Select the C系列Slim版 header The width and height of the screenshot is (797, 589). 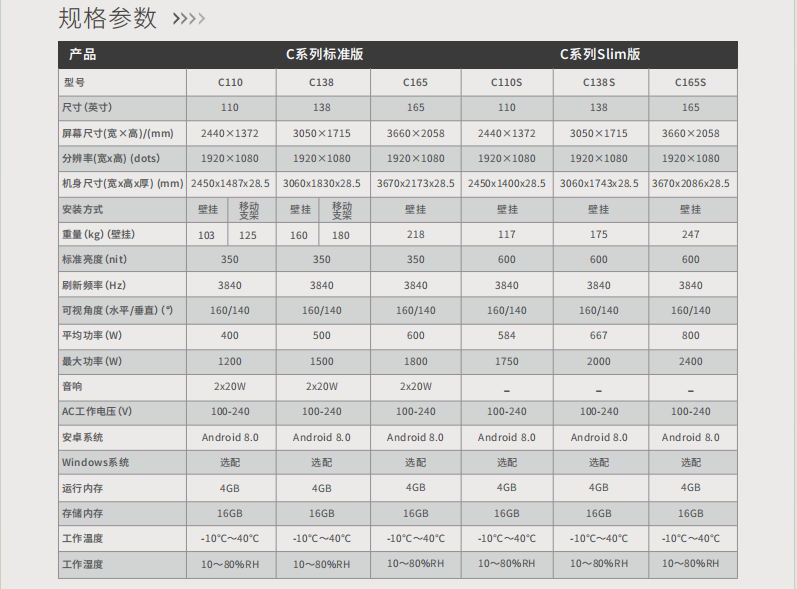tap(599, 55)
